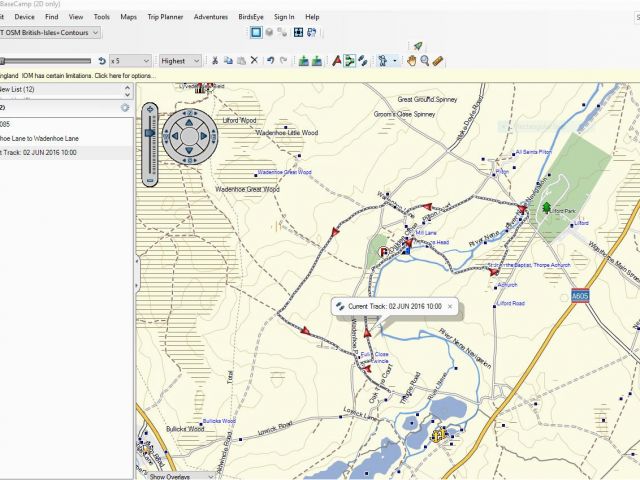Zoom in using plus above zoom slider

coord(150,109)
